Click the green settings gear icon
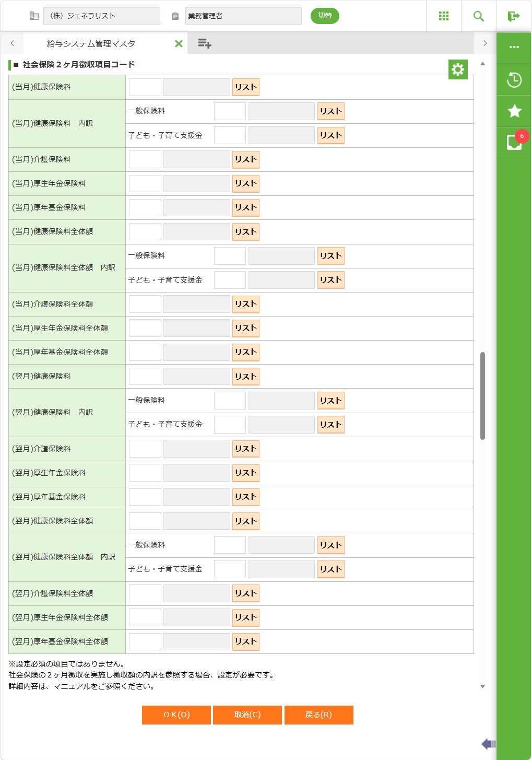The height and width of the screenshot is (760, 532). pyautogui.click(x=458, y=69)
